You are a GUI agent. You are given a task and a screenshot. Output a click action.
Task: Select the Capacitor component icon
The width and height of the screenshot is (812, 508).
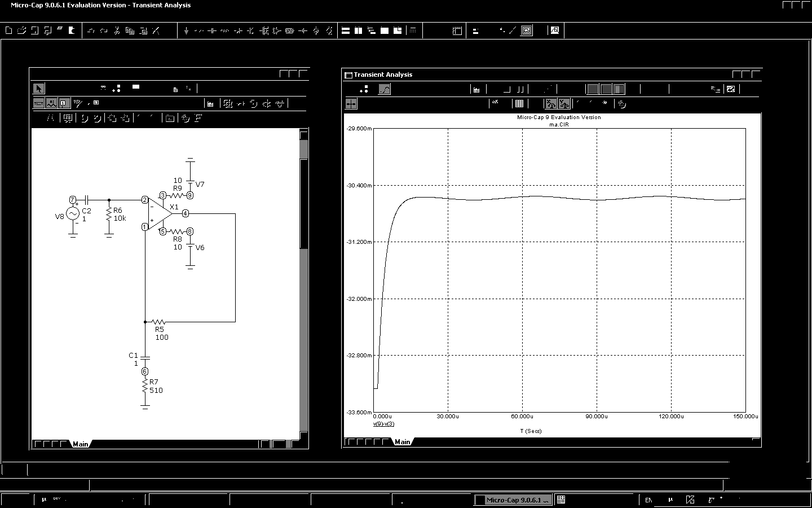pyautogui.click(x=212, y=31)
